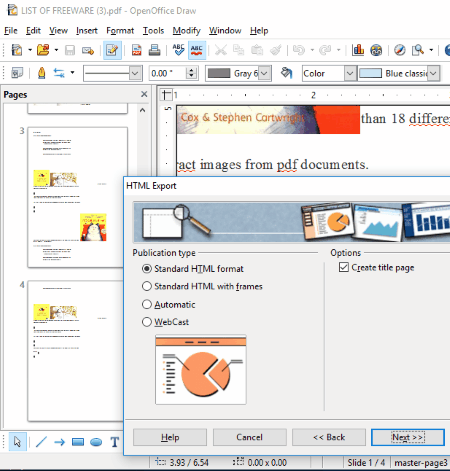Choose the Select arrow tool

[17, 442]
